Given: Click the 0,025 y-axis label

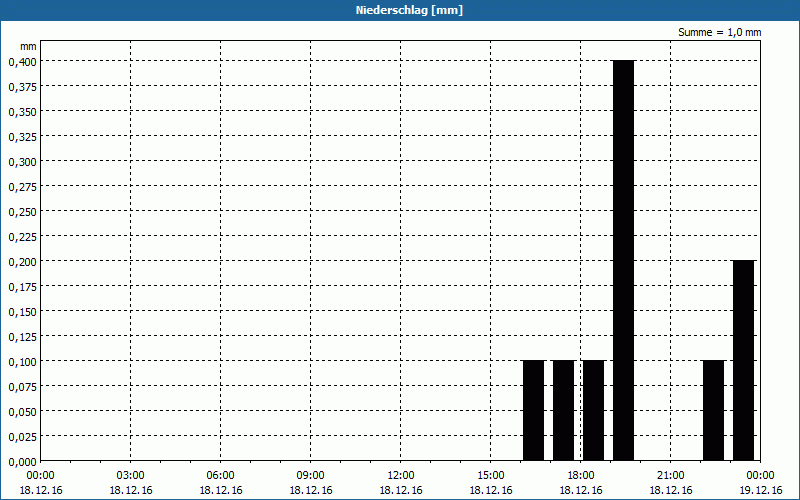Looking at the screenshot, I should pyautogui.click(x=22, y=437).
